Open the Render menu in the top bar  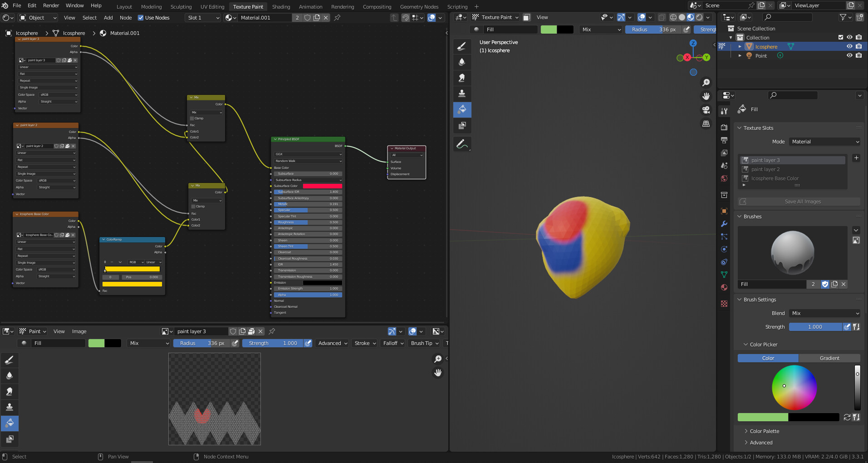pos(50,5)
